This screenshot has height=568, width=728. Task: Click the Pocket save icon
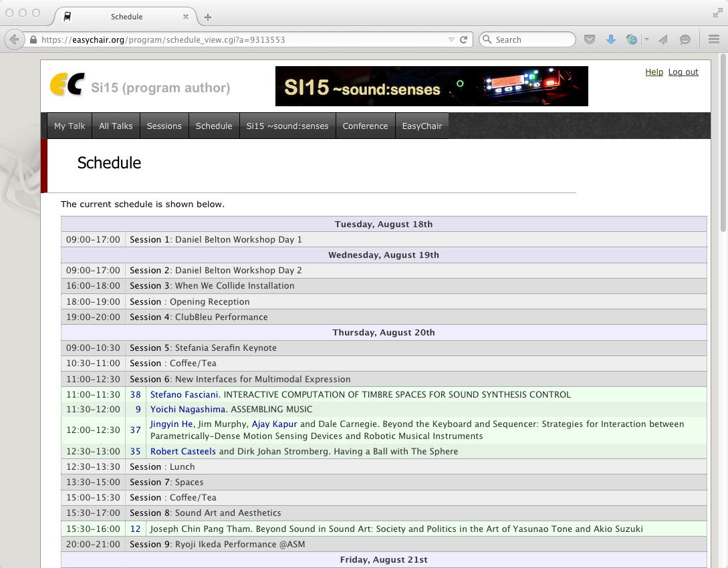point(590,39)
